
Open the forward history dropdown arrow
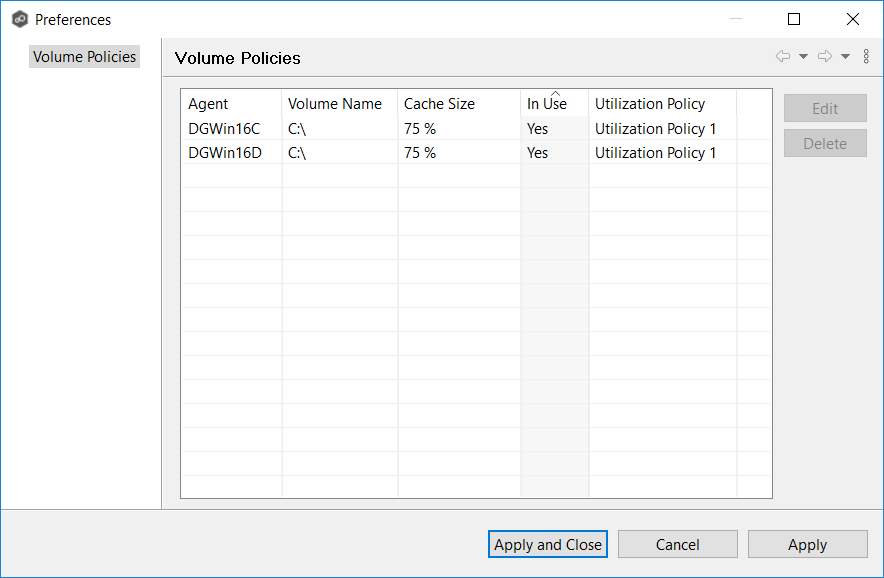click(845, 57)
